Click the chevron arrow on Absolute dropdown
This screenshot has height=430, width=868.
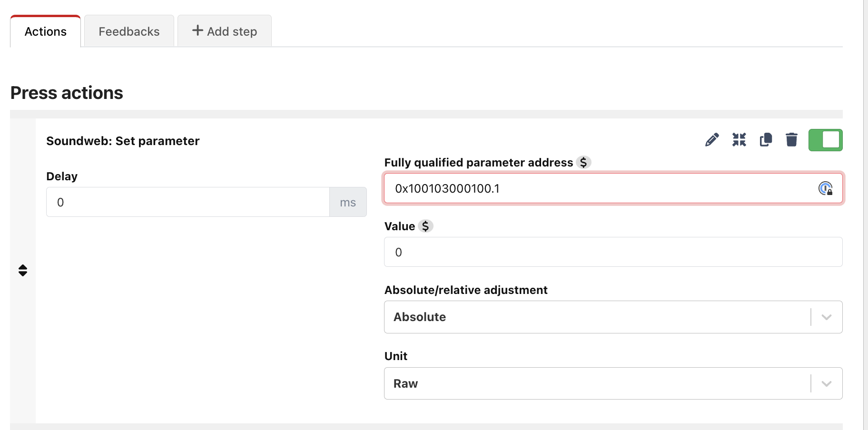(x=827, y=317)
